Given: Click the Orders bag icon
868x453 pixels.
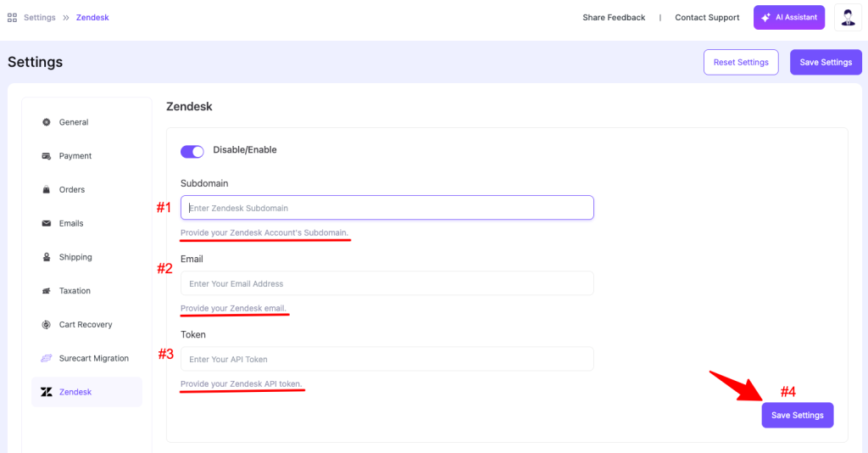Looking at the screenshot, I should (47, 189).
